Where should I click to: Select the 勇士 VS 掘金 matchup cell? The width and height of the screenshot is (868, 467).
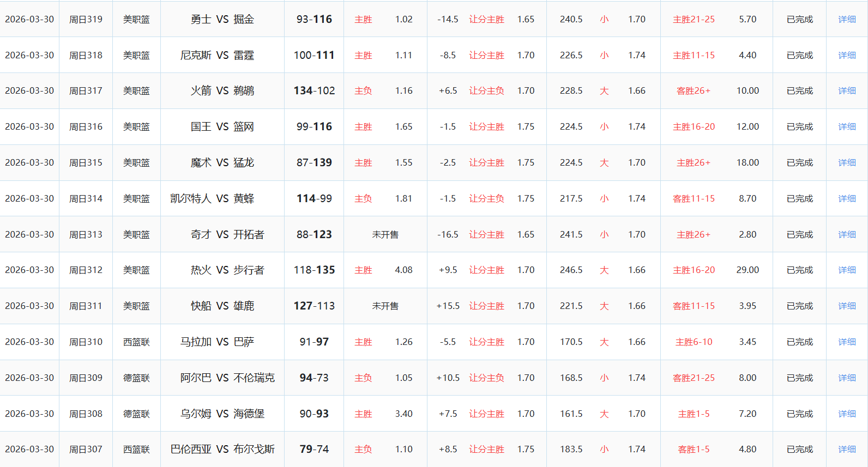click(222, 19)
